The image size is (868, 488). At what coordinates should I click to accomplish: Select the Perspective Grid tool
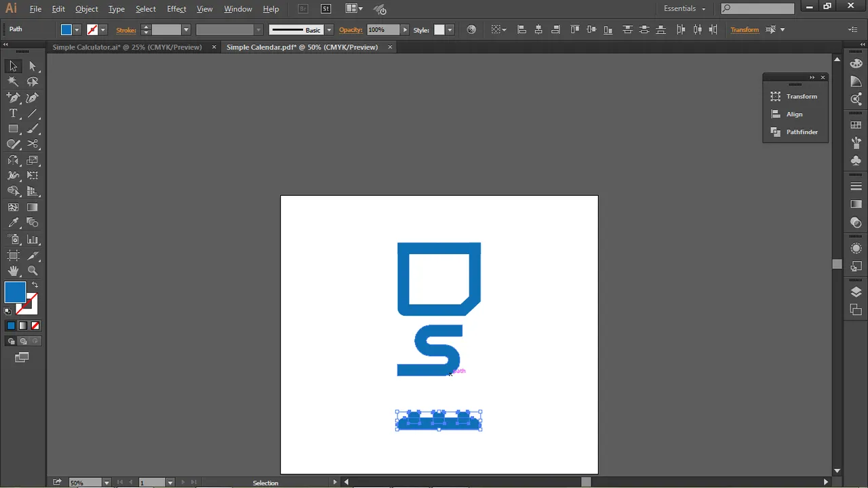[x=33, y=192]
